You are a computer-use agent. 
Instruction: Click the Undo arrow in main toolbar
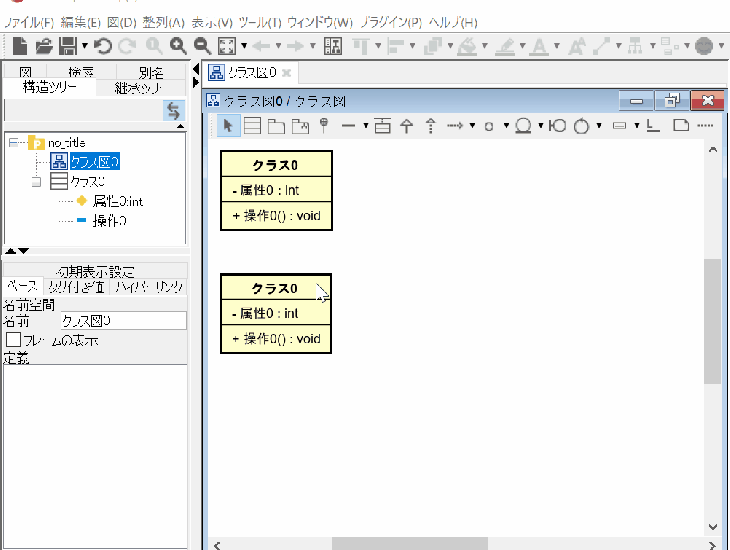click(103, 46)
